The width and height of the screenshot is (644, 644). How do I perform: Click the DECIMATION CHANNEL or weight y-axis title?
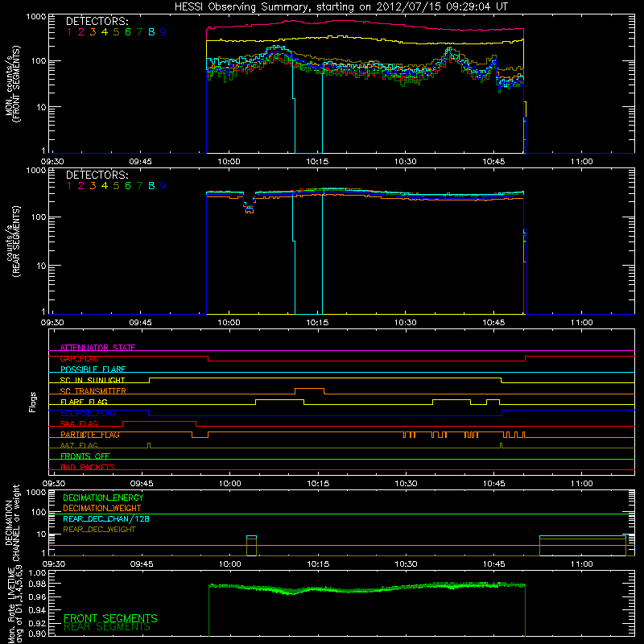click(12, 522)
